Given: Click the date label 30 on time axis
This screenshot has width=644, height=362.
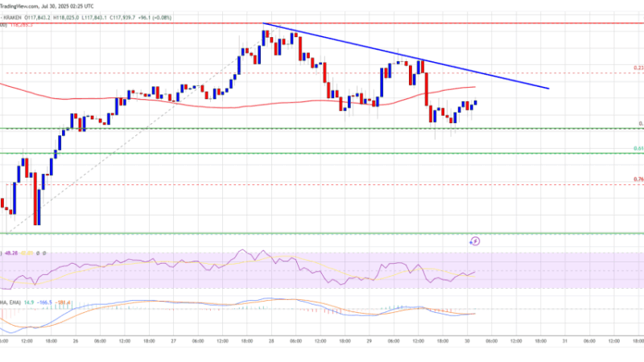Looking at the screenshot, I should tap(467, 341).
